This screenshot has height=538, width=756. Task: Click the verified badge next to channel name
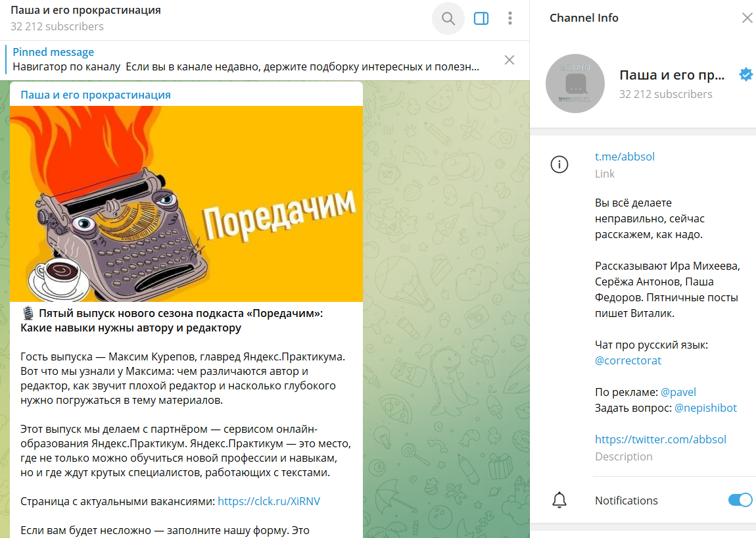[x=745, y=74]
